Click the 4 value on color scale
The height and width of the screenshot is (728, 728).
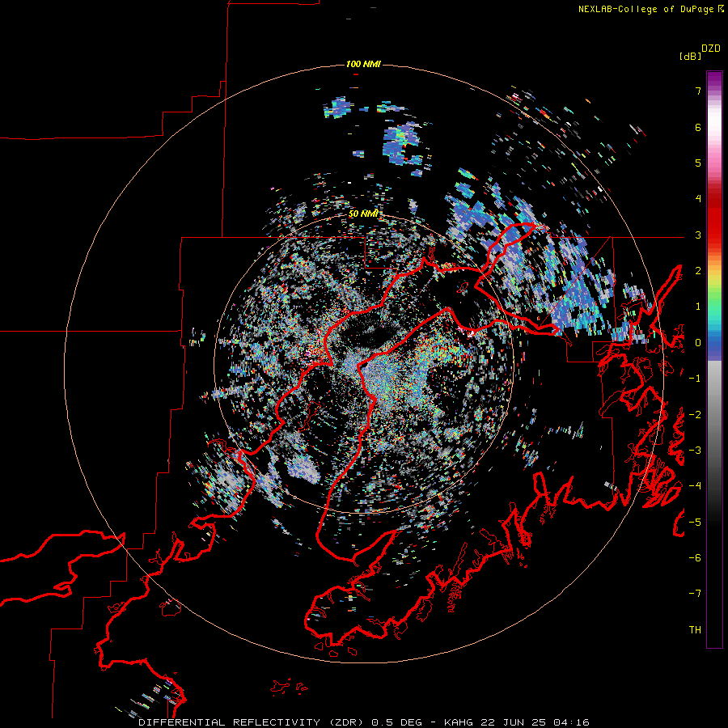[x=698, y=199]
